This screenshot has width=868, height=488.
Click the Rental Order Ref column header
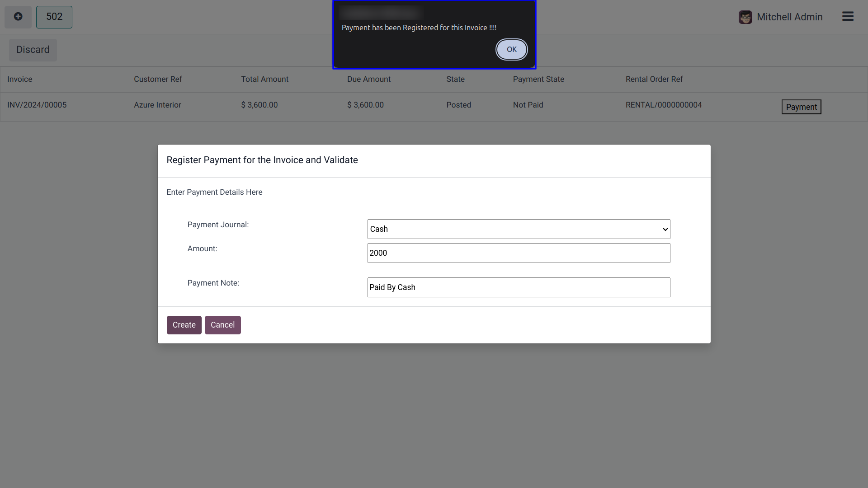654,79
